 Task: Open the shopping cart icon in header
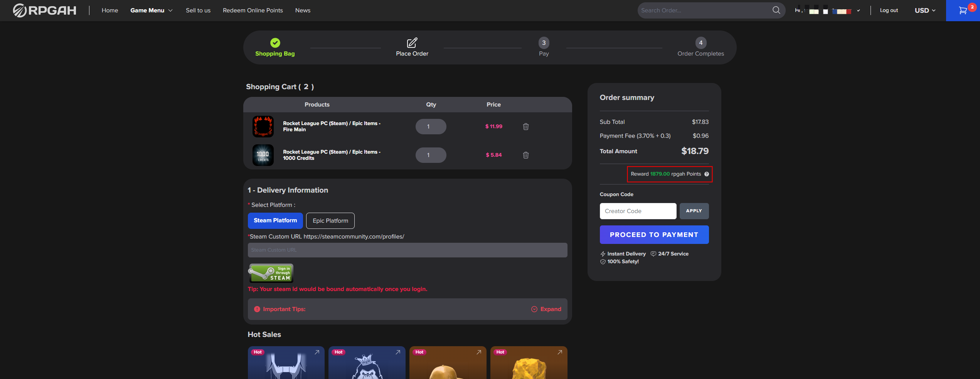tap(963, 10)
